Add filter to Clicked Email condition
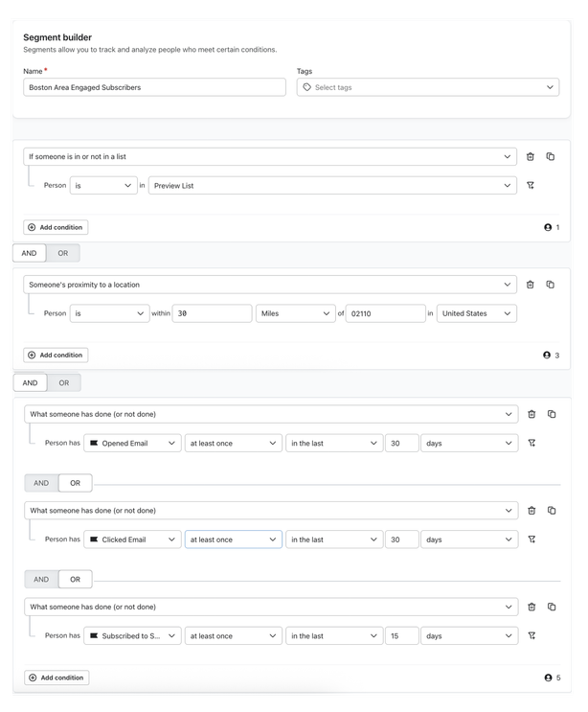The height and width of the screenshot is (712, 588). point(531,539)
